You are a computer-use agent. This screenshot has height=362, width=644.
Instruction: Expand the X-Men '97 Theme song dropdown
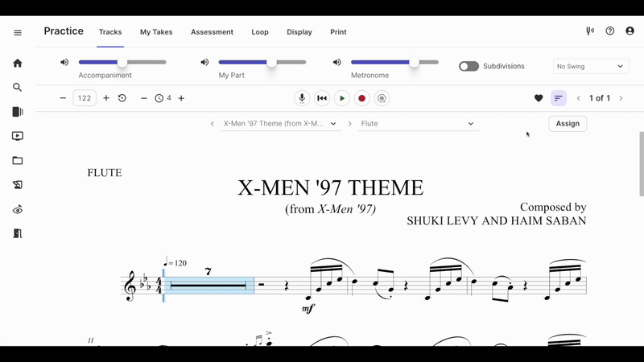(x=279, y=124)
